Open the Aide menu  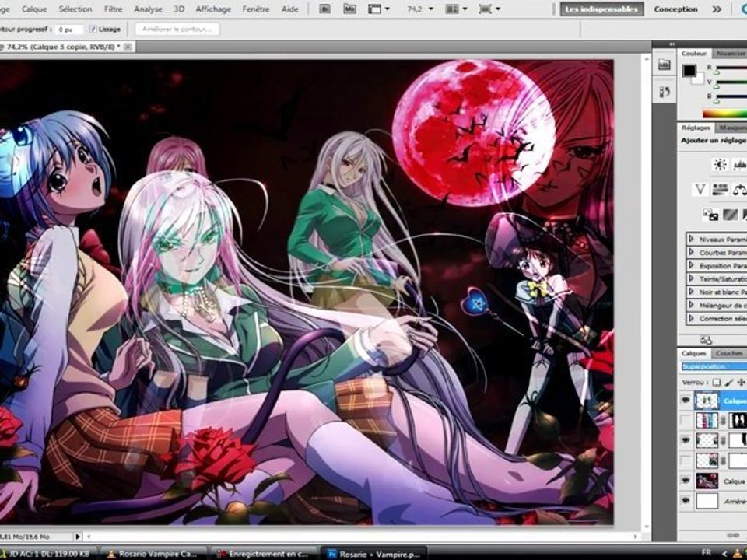point(289,9)
